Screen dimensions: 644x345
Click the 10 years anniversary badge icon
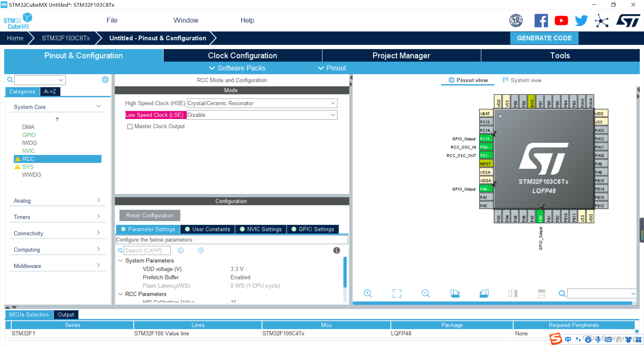click(x=516, y=21)
